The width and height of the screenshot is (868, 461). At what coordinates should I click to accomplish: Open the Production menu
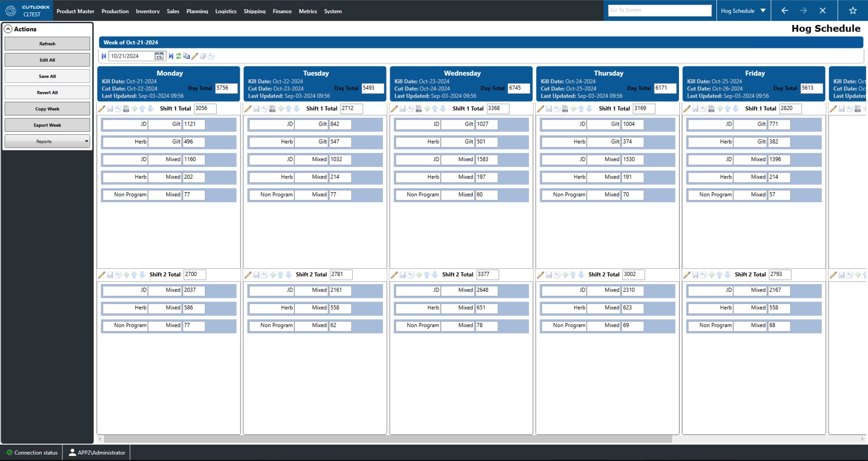115,11
